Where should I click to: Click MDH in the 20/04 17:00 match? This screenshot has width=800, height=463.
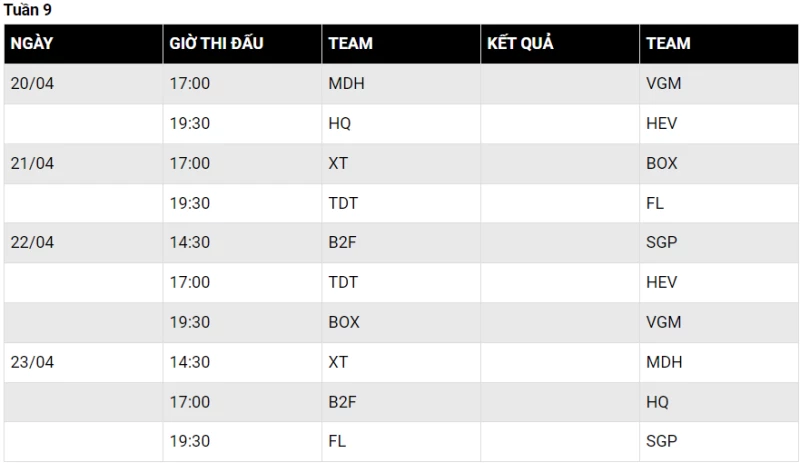click(x=346, y=84)
